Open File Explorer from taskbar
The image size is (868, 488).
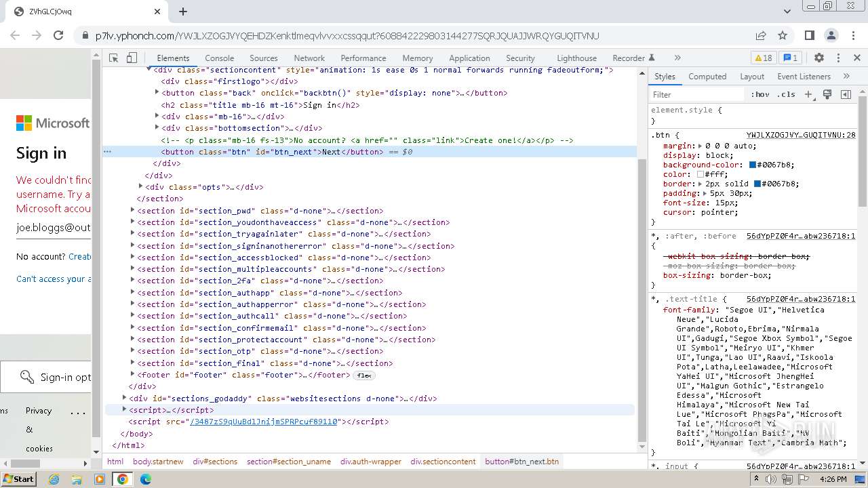click(x=77, y=479)
